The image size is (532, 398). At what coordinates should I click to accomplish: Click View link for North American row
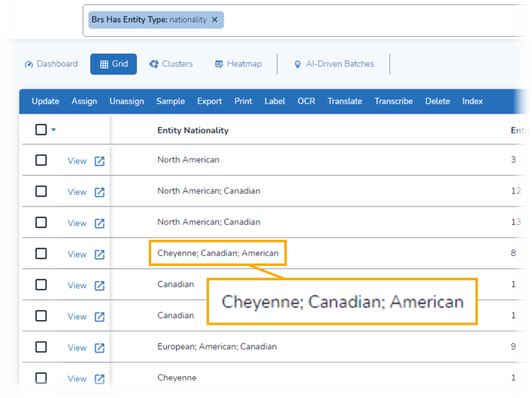click(x=77, y=161)
